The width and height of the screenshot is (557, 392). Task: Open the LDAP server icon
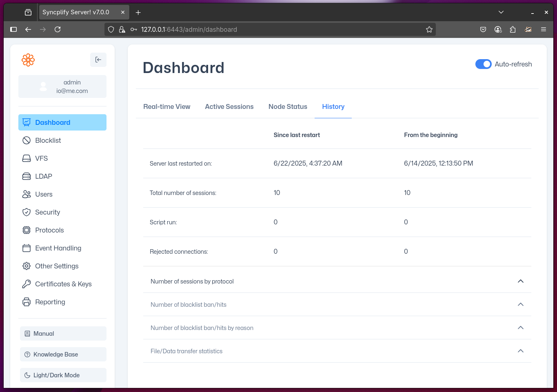[27, 176]
